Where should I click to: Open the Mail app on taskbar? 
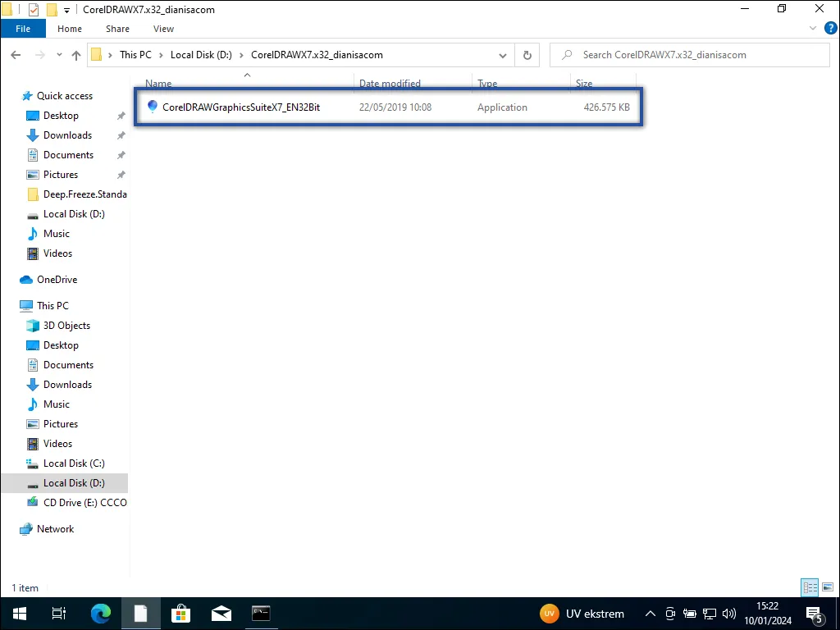(x=221, y=613)
